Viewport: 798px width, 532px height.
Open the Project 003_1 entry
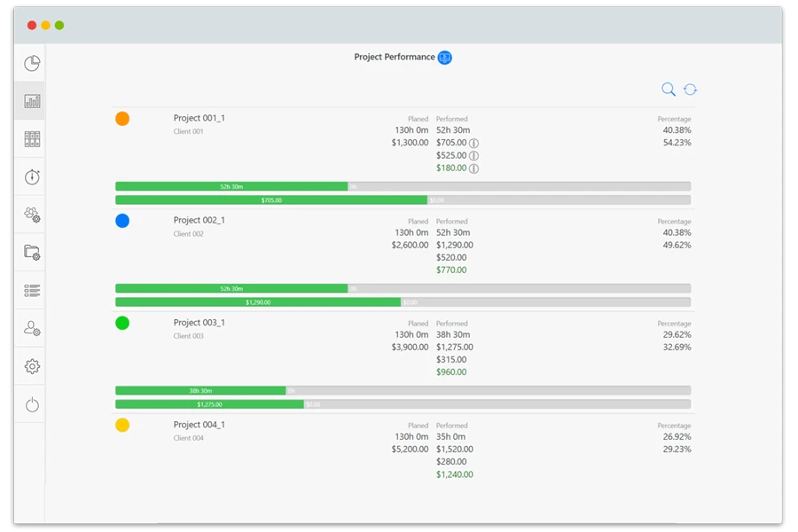[x=199, y=323]
